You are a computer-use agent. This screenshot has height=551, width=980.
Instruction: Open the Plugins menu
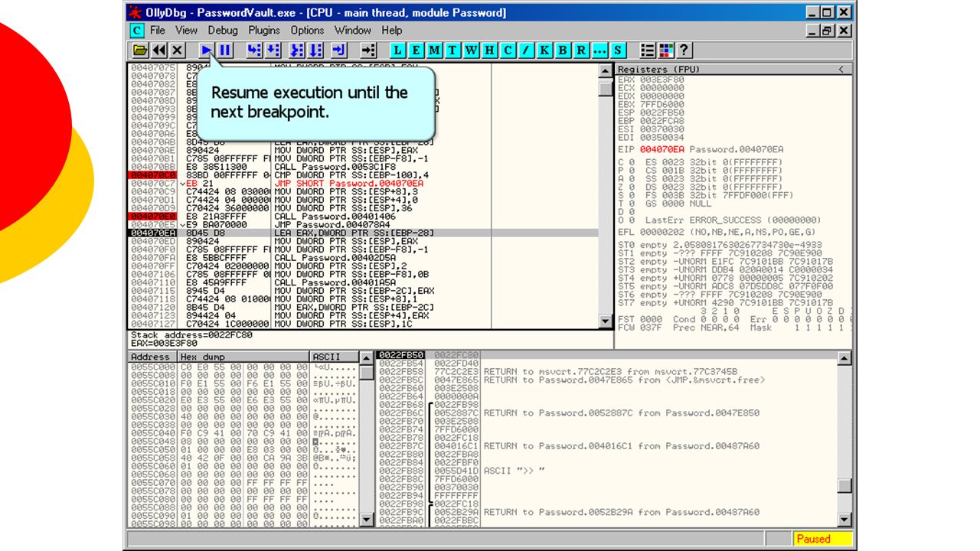coord(264,31)
